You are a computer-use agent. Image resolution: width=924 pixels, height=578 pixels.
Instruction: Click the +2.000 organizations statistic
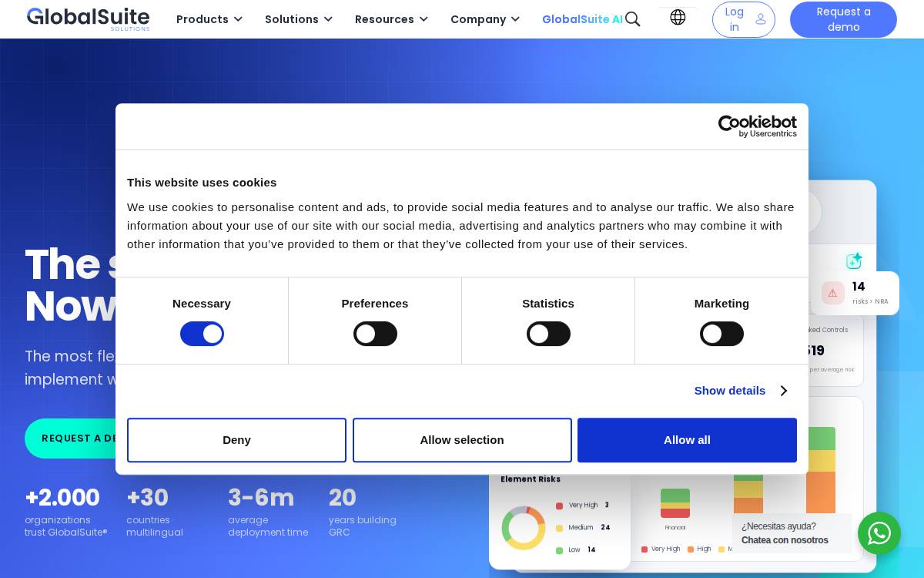tap(66, 511)
